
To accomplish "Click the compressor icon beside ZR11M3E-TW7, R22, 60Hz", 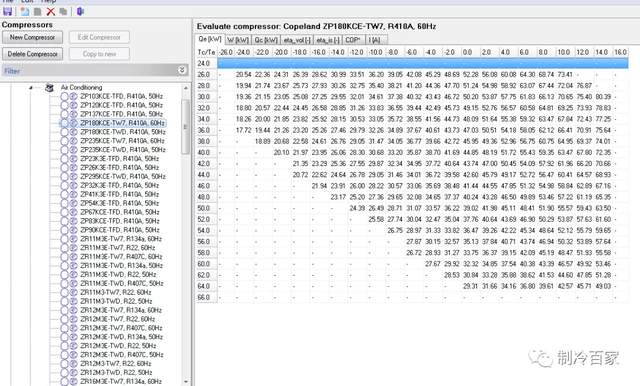I will (73, 248).
